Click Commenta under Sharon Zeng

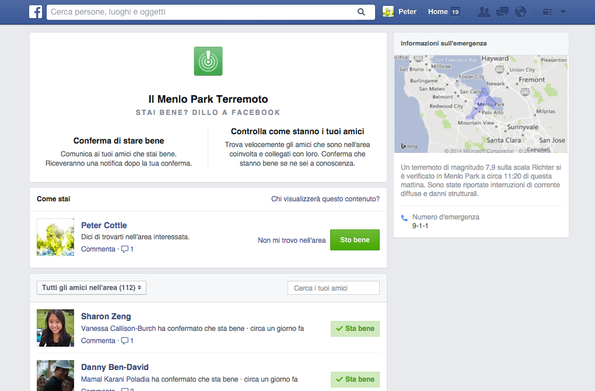pyautogui.click(x=98, y=341)
